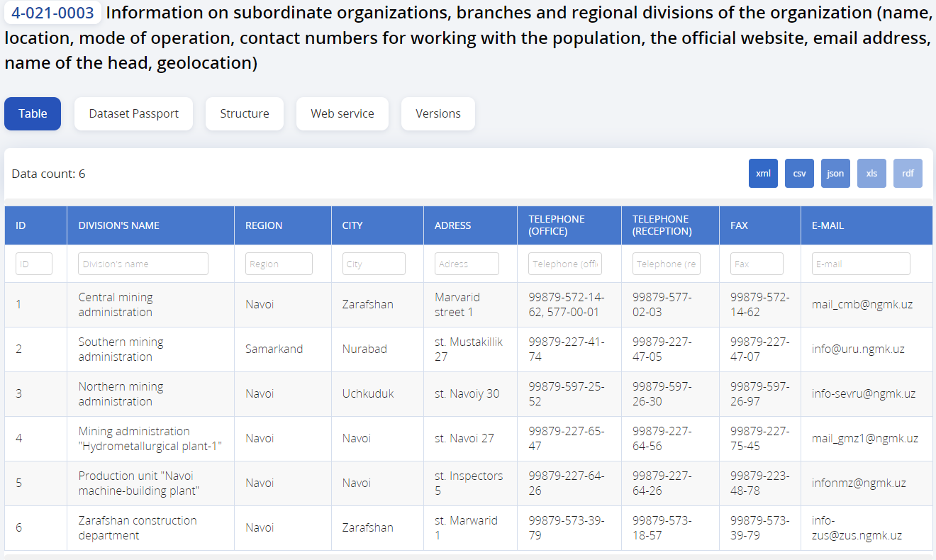Focus the Fax filter input
This screenshot has height=560, width=936.
point(757,264)
